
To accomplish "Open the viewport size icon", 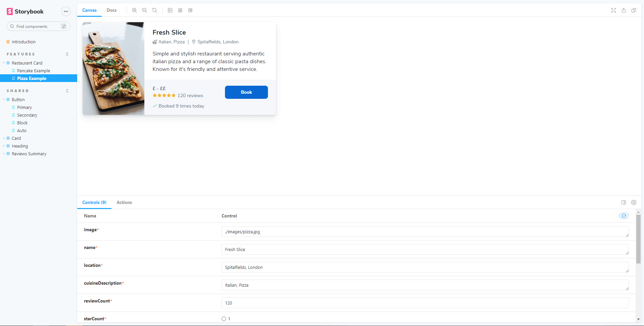I will click(x=190, y=10).
